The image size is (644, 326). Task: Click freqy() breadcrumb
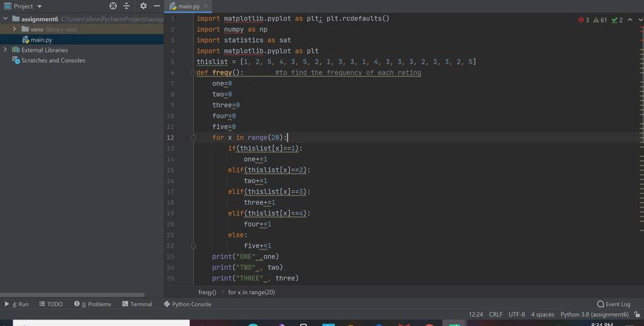207,292
